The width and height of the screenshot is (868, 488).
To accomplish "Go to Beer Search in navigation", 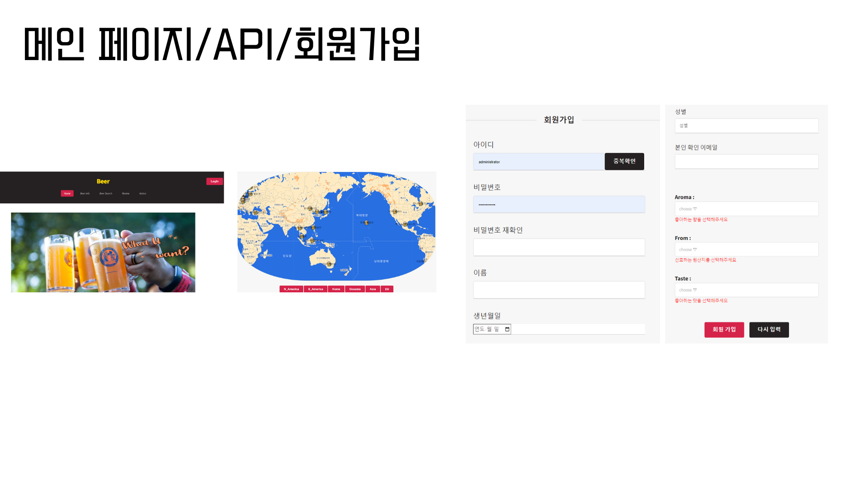I will pyautogui.click(x=106, y=193).
